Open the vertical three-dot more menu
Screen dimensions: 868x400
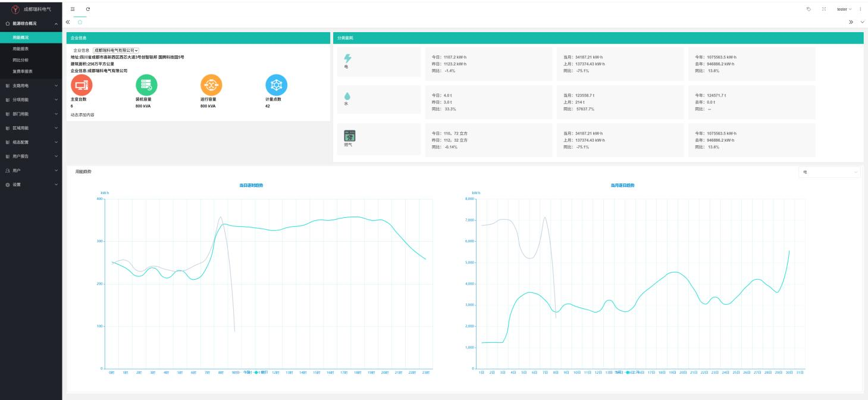coord(860,9)
